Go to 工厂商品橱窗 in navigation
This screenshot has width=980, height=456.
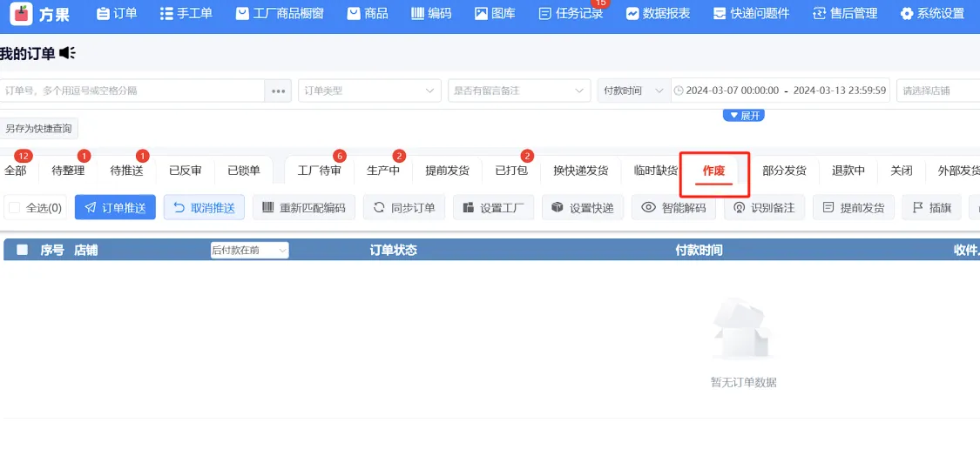[280, 13]
